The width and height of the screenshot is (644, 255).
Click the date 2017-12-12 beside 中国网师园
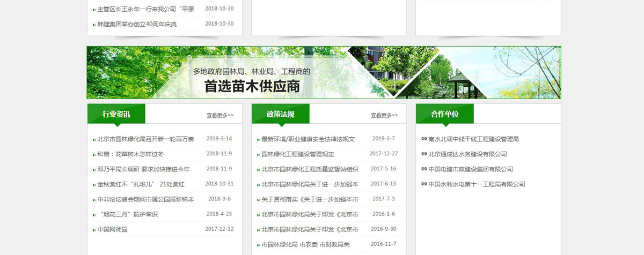(219, 229)
